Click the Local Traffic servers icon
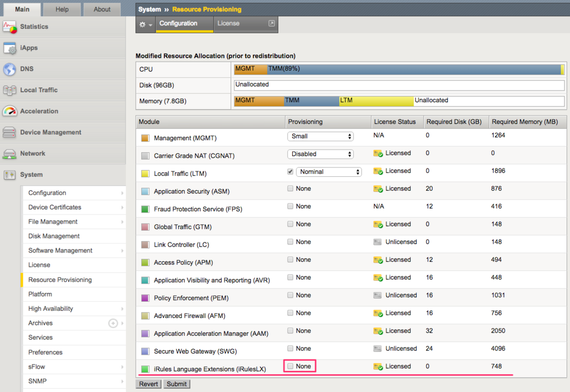The width and height of the screenshot is (570, 392). coord(10,90)
